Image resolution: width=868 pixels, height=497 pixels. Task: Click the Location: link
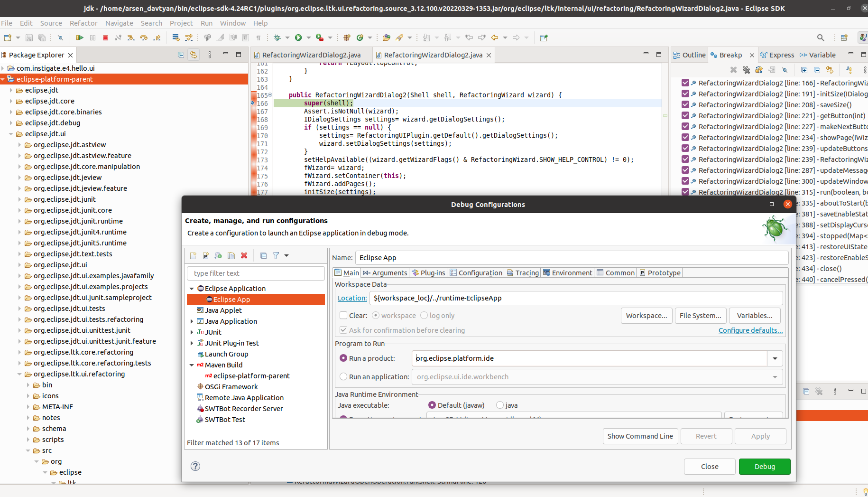coord(352,298)
